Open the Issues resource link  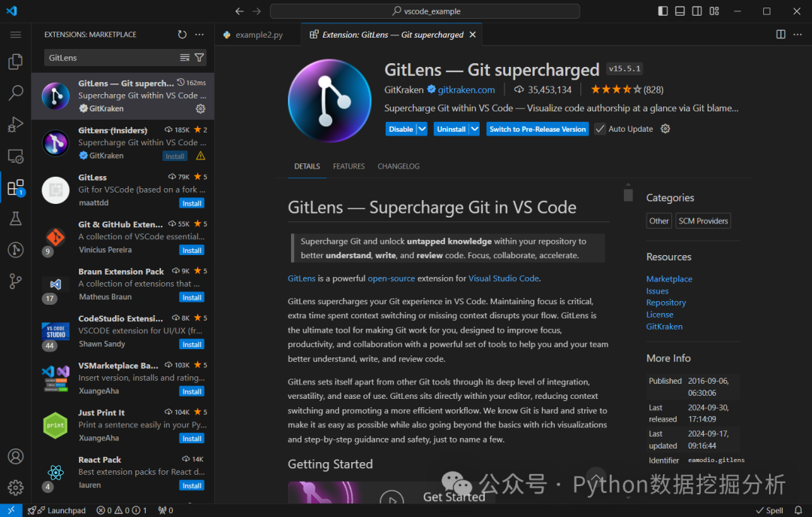coord(657,291)
